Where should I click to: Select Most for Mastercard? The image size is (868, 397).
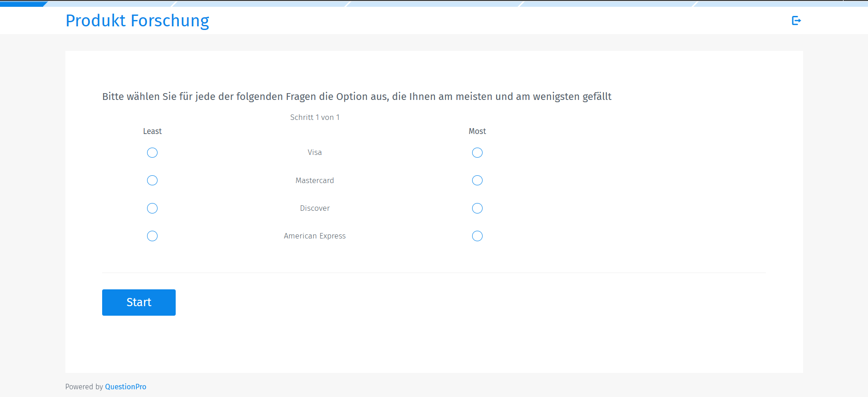[x=477, y=180]
